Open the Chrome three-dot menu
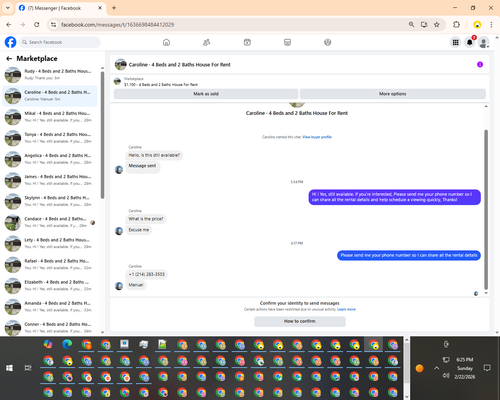This screenshot has width=500, height=400. click(491, 25)
